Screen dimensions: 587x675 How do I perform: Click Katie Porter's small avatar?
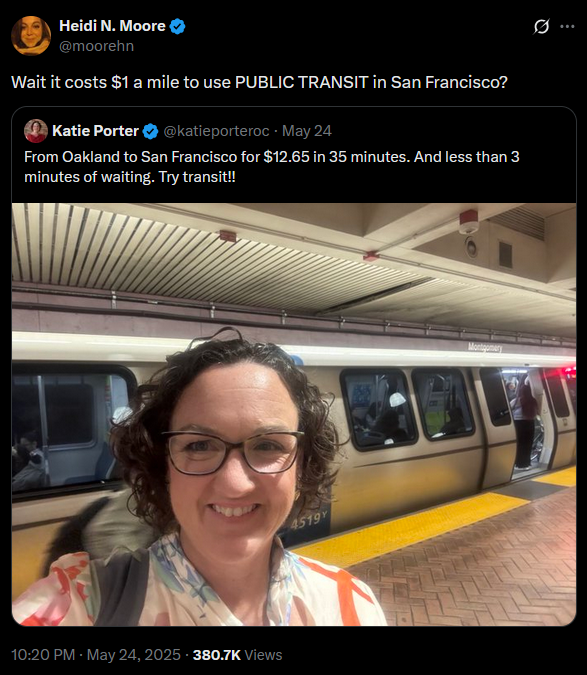[36, 131]
